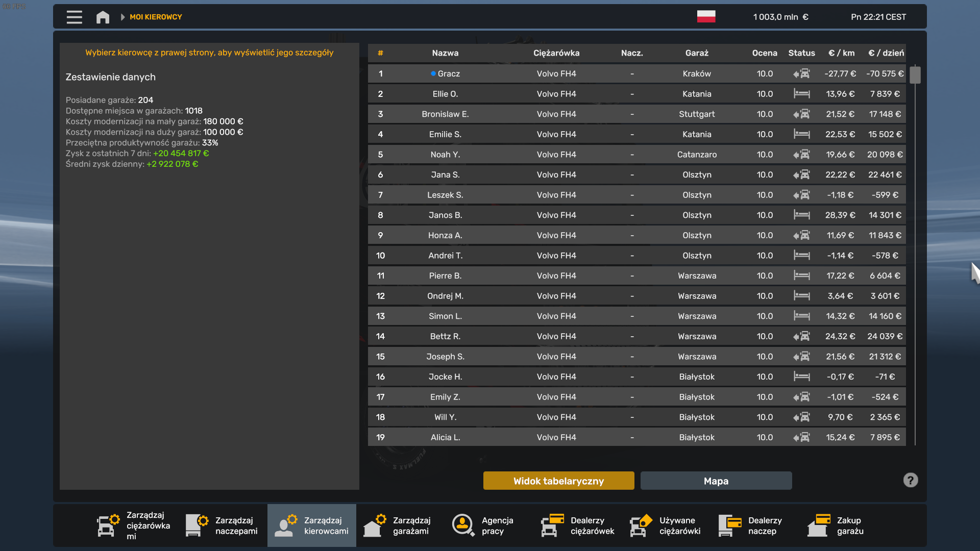Click the driver list scrollbar handle
980x551 pixels.
coord(915,75)
